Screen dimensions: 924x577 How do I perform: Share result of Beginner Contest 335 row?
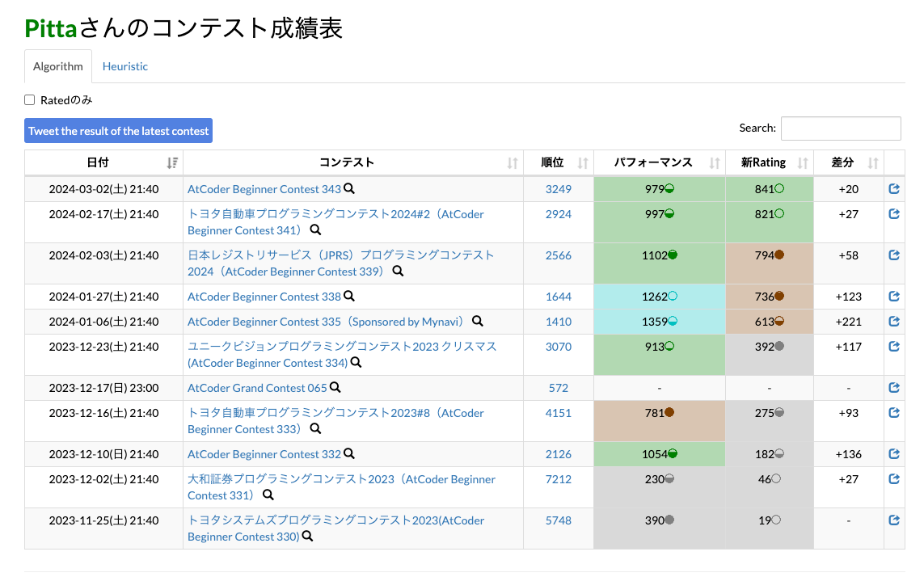(894, 321)
